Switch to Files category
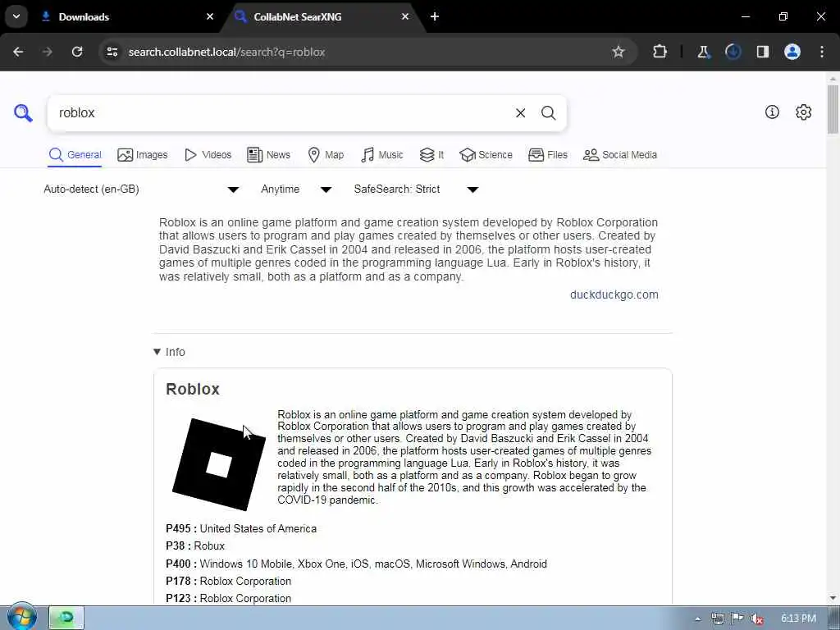Screen dimensions: 840x630 [547, 155]
